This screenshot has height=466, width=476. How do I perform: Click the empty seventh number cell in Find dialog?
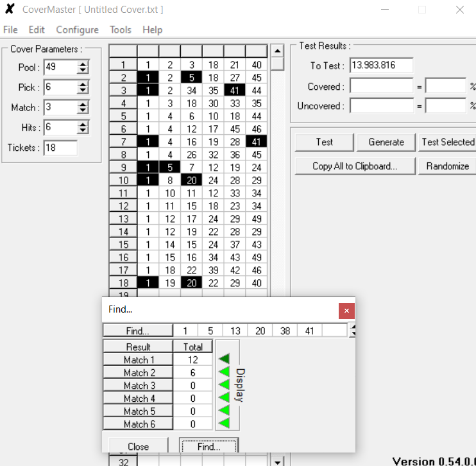pyautogui.click(x=334, y=331)
